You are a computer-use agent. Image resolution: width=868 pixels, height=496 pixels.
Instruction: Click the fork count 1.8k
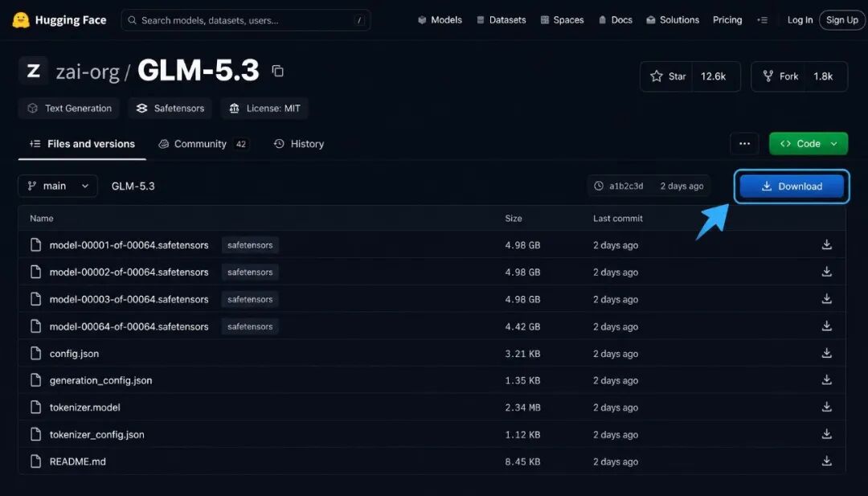[x=823, y=76]
